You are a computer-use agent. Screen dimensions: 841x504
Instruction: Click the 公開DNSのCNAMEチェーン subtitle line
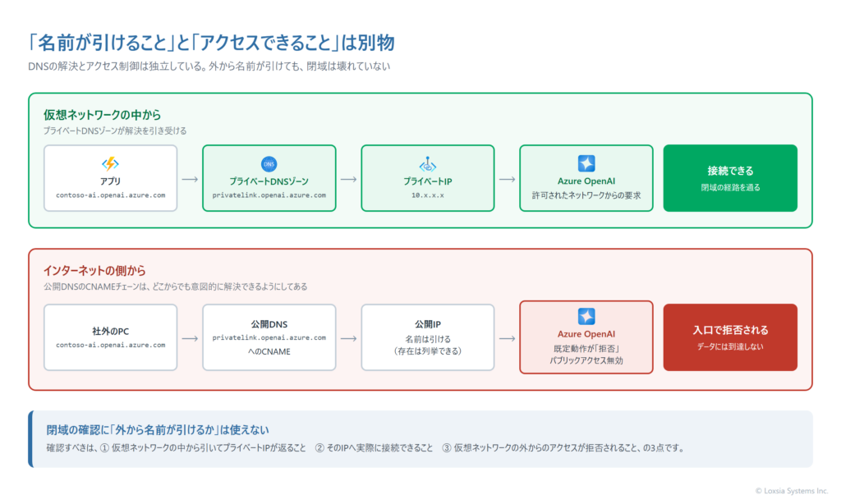176,286
